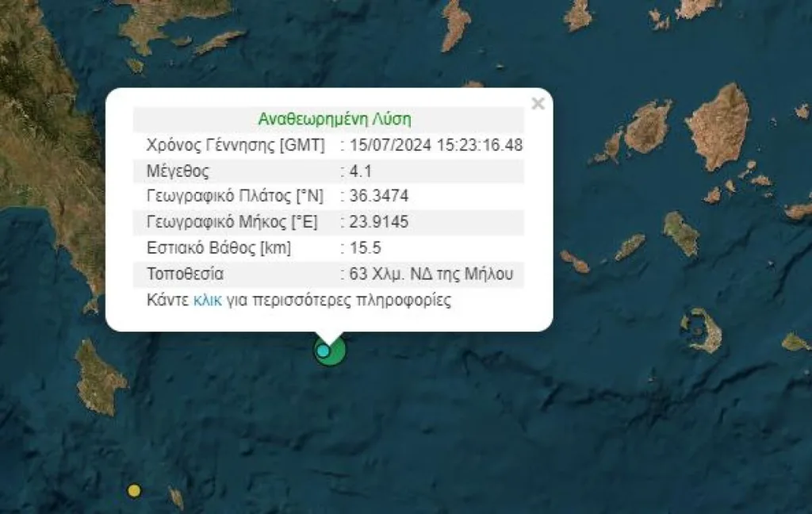This screenshot has height=514, width=812.
Task: Close the earthquake info popup
Action: click(538, 104)
